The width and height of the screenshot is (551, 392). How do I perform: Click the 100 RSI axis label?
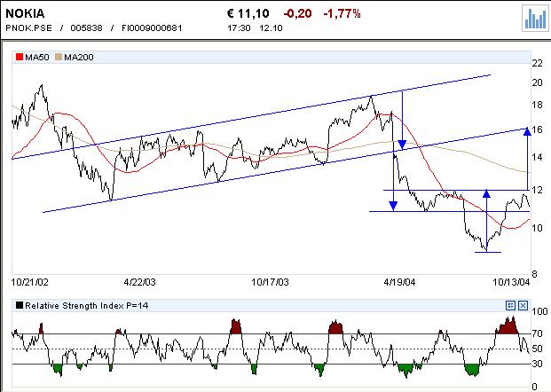pos(539,311)
